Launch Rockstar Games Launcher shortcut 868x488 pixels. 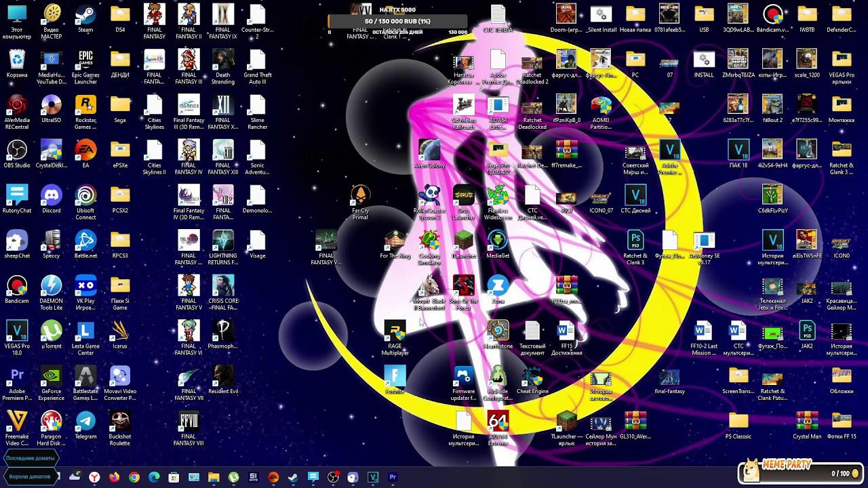85,112
